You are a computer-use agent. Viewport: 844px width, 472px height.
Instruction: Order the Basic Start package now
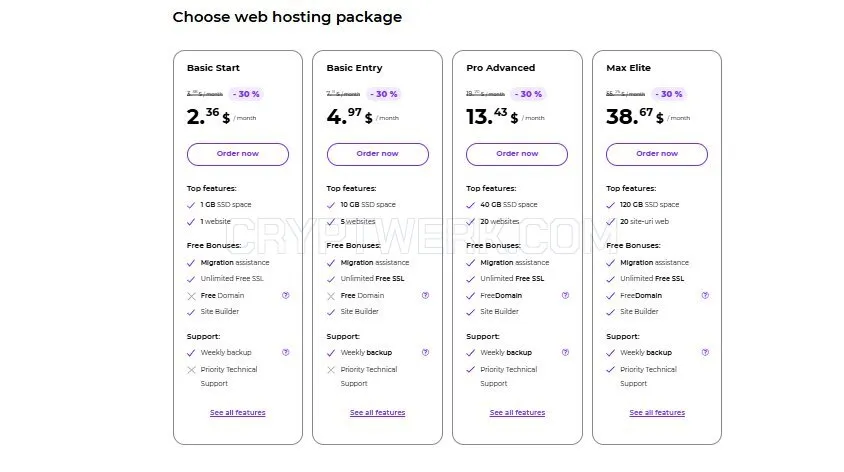pos(238,154)
